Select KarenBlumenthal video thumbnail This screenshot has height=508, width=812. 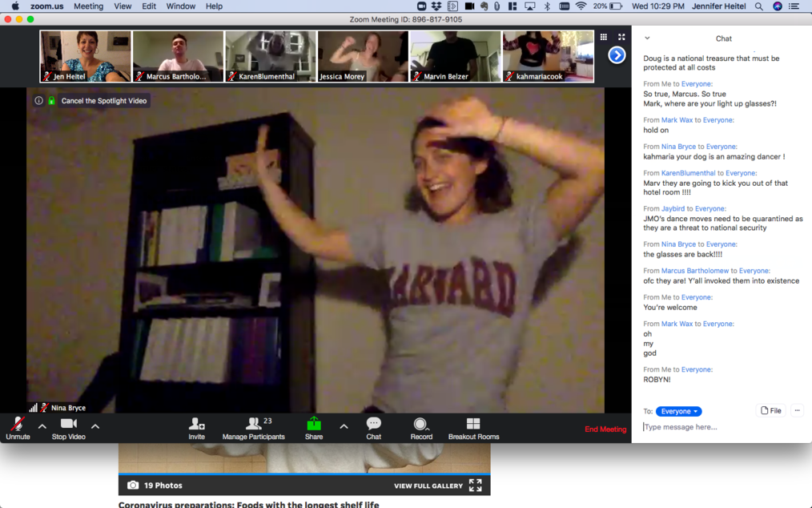click(x=271, y=56)
